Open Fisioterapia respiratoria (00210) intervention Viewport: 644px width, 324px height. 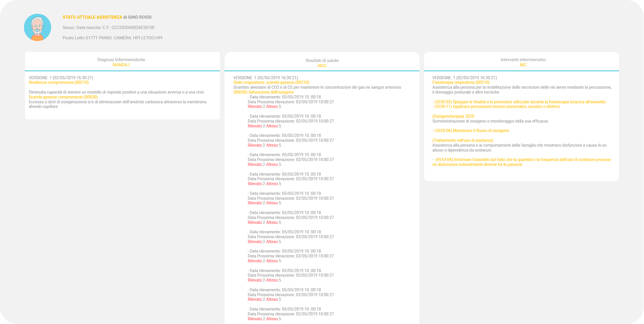point(461,82)
